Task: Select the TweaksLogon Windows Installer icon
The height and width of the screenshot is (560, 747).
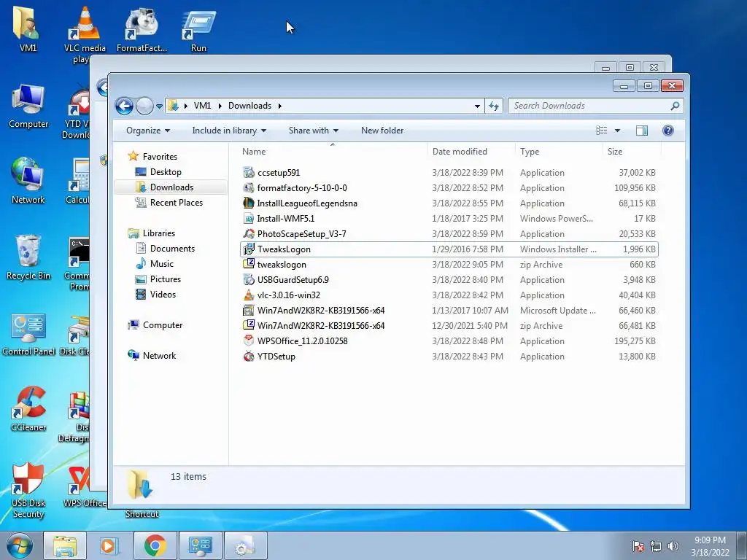Action: point(249,249)
